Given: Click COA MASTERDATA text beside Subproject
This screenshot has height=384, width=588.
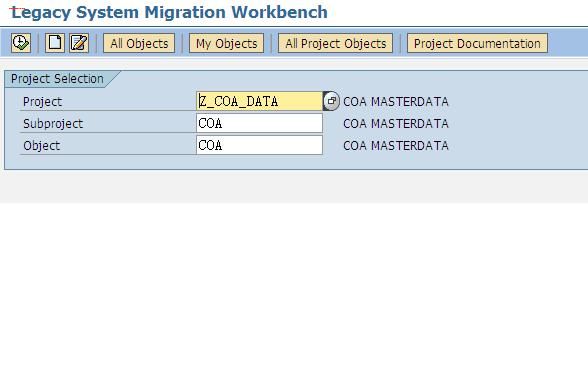Looking at the screenshot, I should (x=396, y=123).
